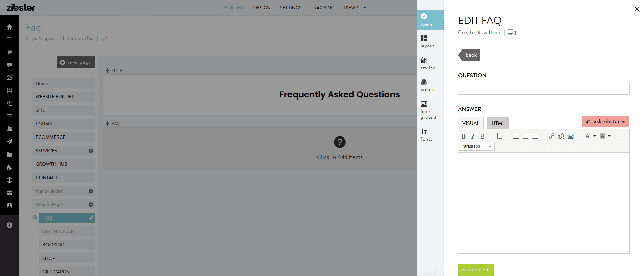Collapse the Hidden Pages section
The image size is (644, 276).
click(91, 204)
